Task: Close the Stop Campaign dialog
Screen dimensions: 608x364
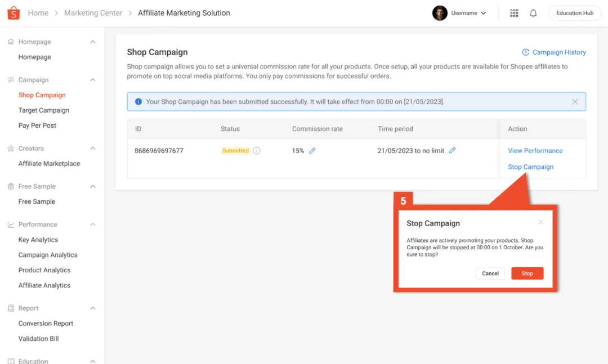Action: point(540,222)
